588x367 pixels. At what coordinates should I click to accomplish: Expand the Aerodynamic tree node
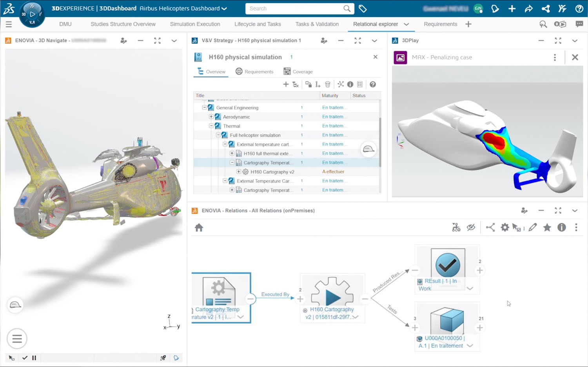(x=211, y=117)
